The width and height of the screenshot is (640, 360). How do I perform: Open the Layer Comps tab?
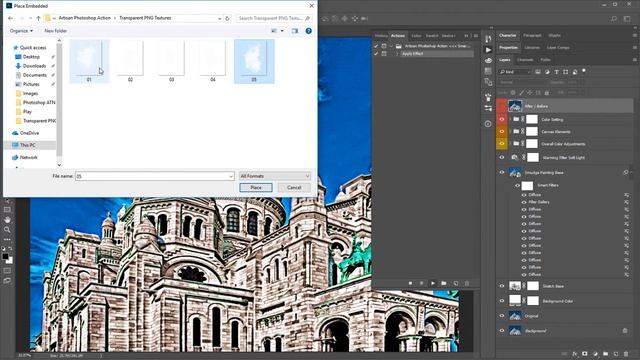[558, 48]
